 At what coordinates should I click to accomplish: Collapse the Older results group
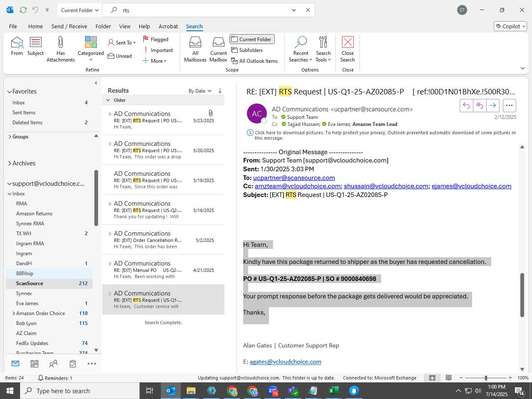click(x=108, y=100)
